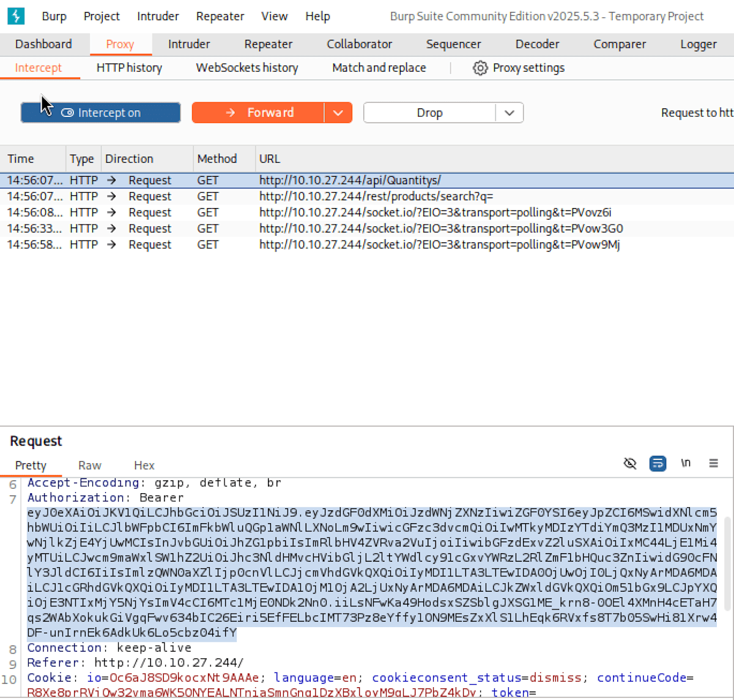This screenshot has height=700, width=734.
Task: Expand the Drop dropdown arrow
Action: 510,113
